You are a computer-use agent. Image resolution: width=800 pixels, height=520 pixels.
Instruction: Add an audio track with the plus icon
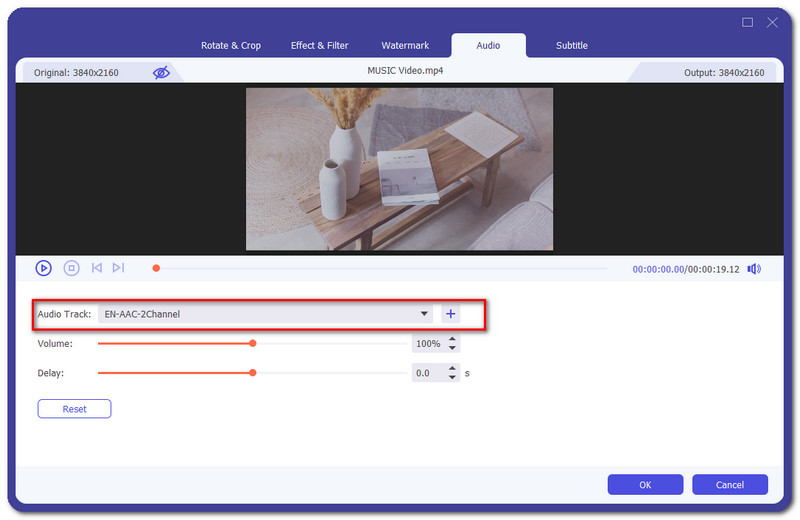coord(451,314)
